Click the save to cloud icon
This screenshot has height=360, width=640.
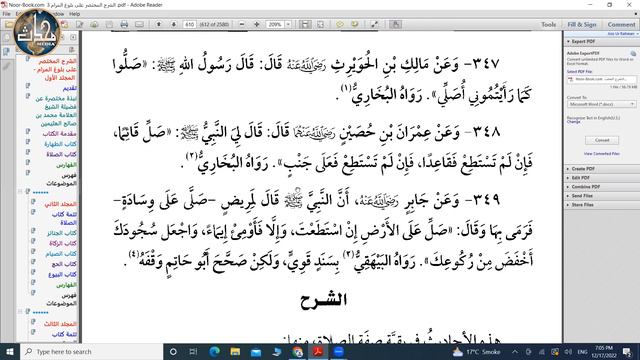click(x=94, y=24)
